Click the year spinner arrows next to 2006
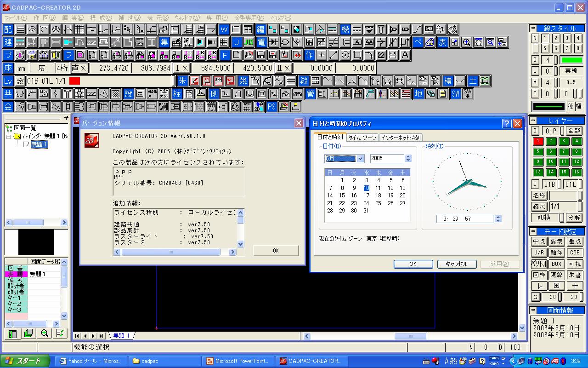This screenshot has width=588, height=368. 408,158
